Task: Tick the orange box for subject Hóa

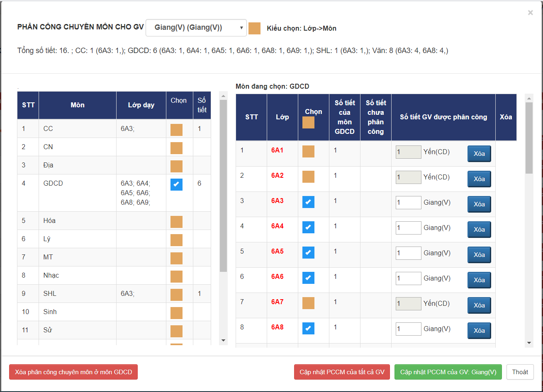Action: 176,222
